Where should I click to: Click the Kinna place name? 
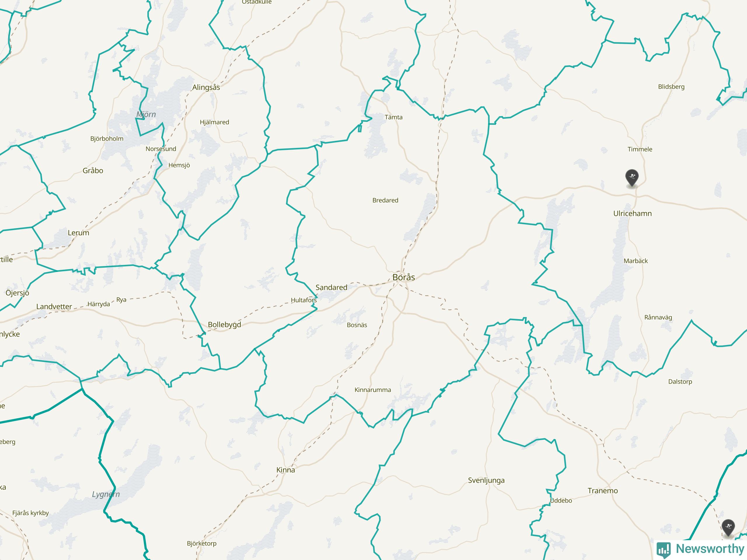pos(286,470)
